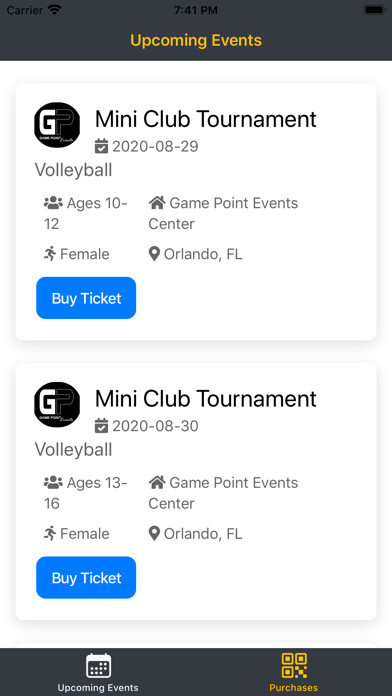Click calendar icon beside 2020-08-29
392x696 pixels.
[x=102, y=146]
